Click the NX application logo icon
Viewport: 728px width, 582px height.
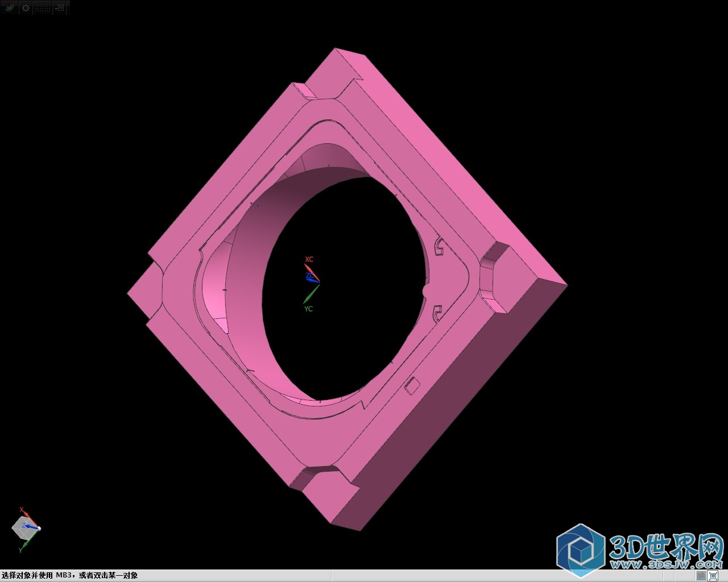tap(9, 8)
